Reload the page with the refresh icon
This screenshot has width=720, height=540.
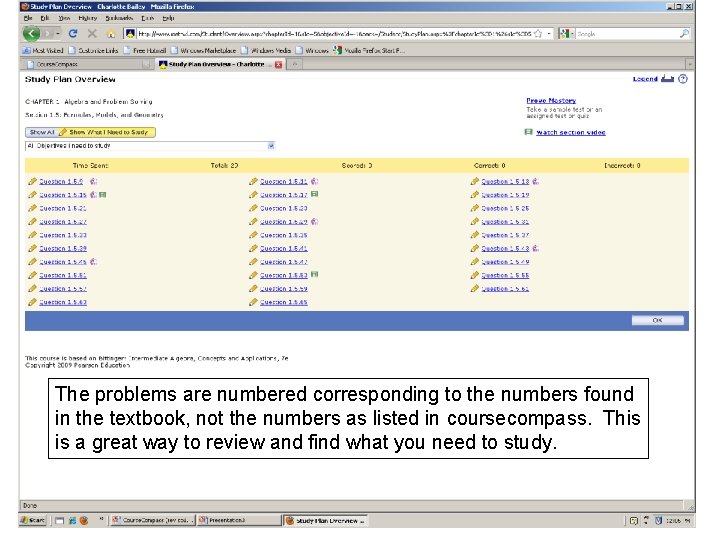[x=73, y=34]
